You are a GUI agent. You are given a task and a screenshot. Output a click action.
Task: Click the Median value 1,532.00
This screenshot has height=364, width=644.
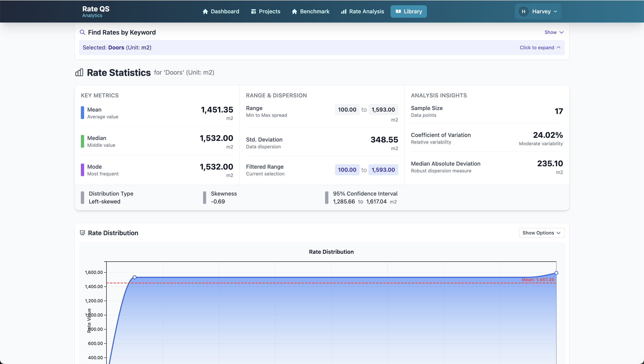tap(216, 138)
